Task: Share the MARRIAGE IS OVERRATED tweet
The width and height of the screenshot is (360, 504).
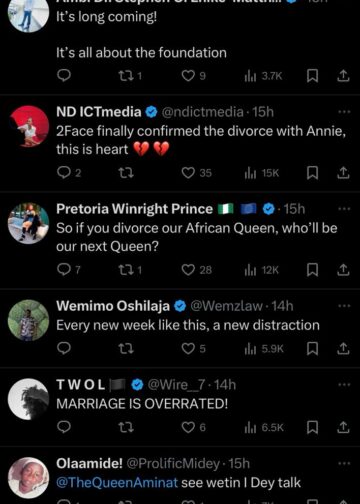Action: point(343,427)
